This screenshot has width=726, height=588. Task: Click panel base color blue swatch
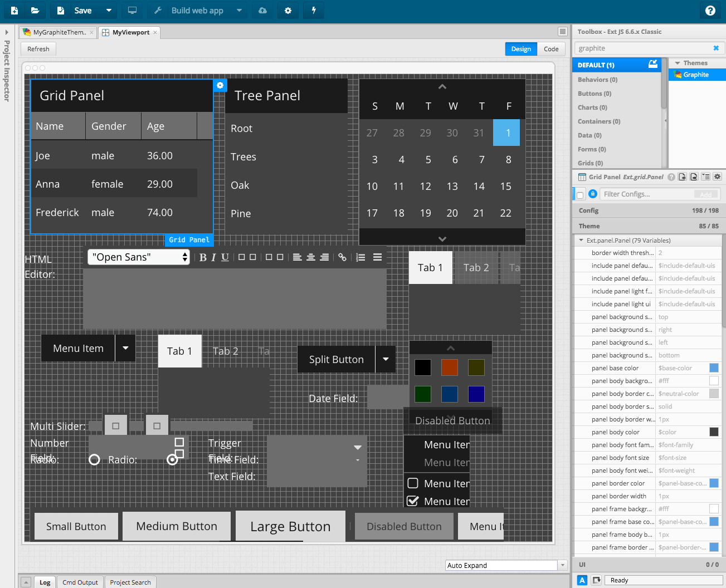click(x=714, y=368)
